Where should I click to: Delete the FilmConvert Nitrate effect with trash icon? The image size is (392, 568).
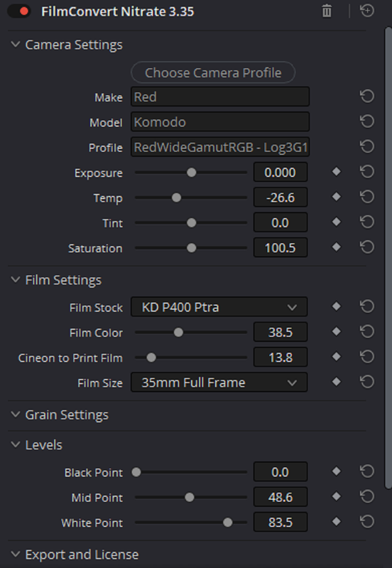[x=327, y=11]
